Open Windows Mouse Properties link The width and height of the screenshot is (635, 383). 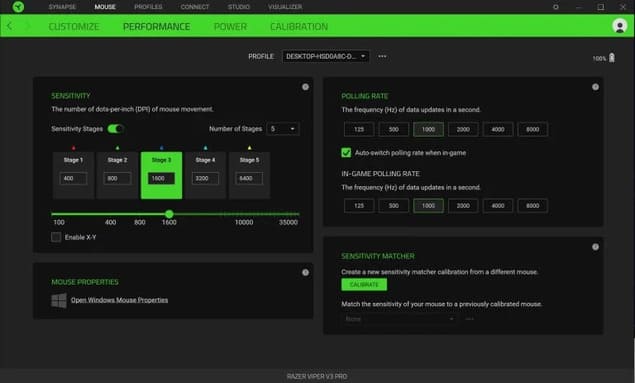click(119, 300)
